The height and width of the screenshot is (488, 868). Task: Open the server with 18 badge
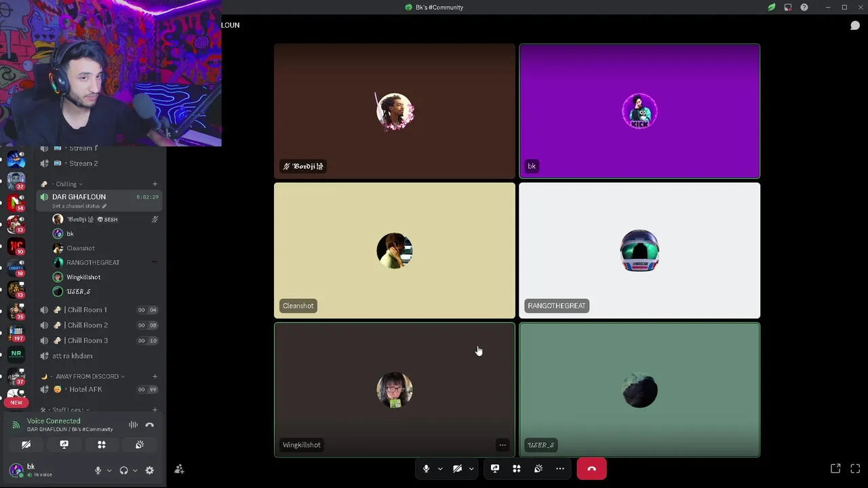tap(16, 268)
